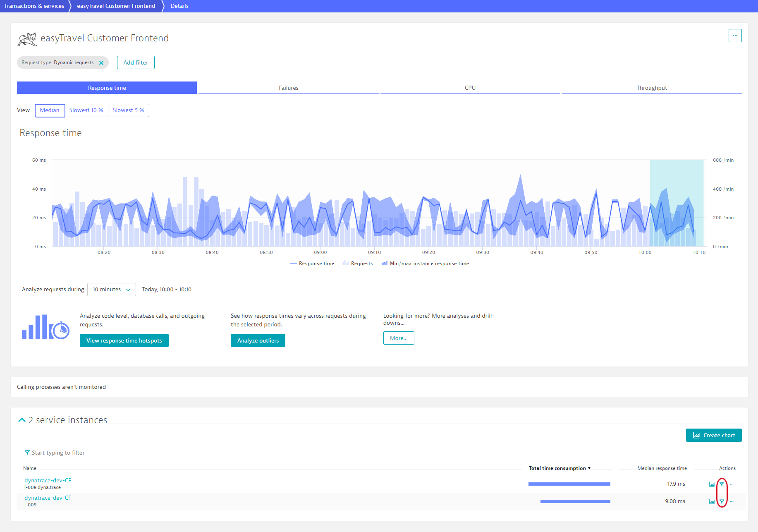The image size is (758, 532).
Task: Toggle the Min/max instance response time legend
Action: tap(425, 264)
